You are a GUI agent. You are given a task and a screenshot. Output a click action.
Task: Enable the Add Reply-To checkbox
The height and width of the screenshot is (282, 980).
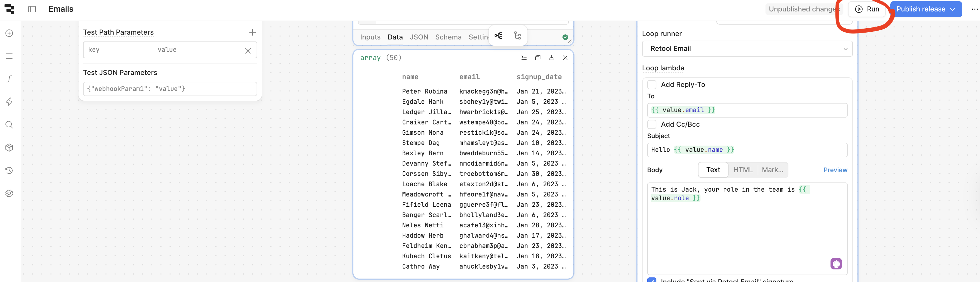[x=652, y=84]
